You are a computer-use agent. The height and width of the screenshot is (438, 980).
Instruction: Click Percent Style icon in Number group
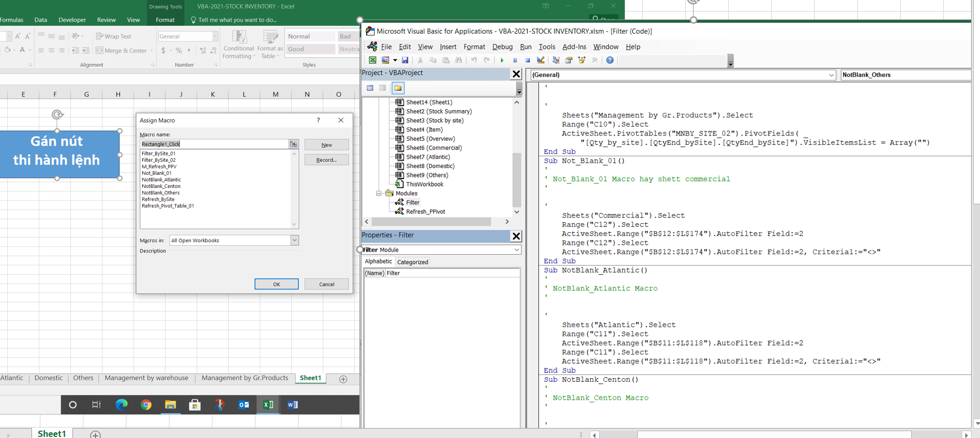click(179, 50)
